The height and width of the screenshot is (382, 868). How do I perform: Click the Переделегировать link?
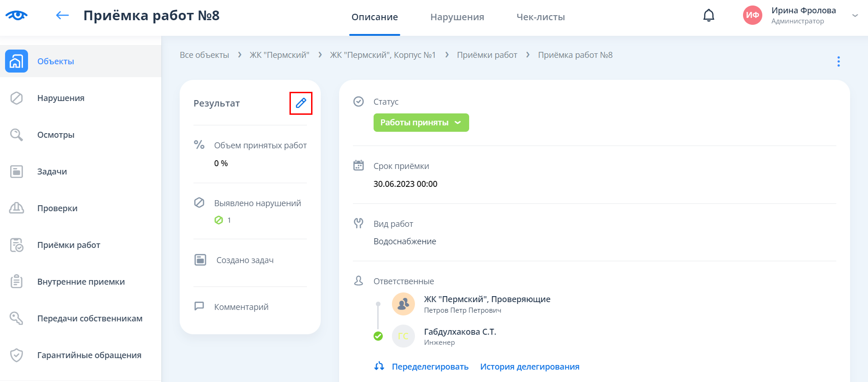point(430,367)
